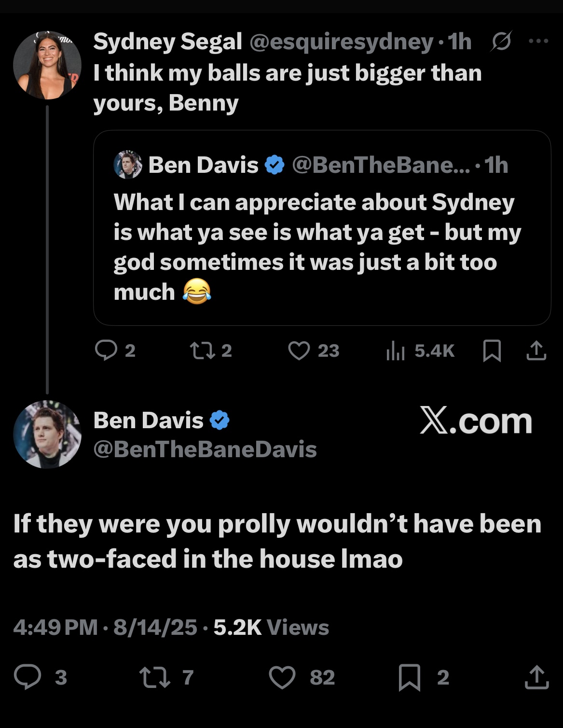
Task: Open the three-dot menu on Sydney's tweet
Action: point(538,42)
